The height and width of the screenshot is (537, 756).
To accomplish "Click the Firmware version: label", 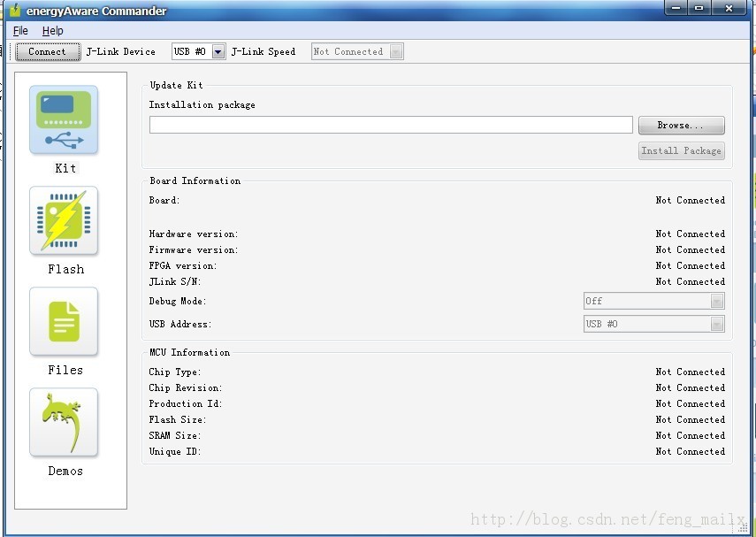I will [x=194, y=250].
